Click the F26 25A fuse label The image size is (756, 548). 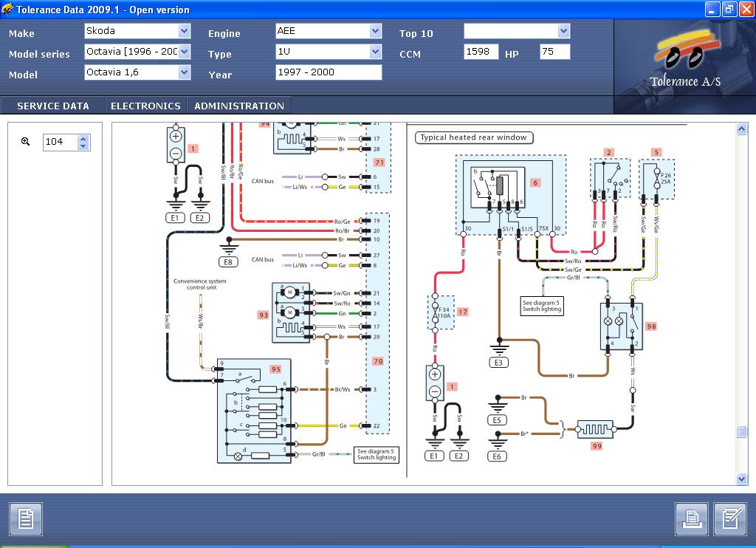pos(666,179)
